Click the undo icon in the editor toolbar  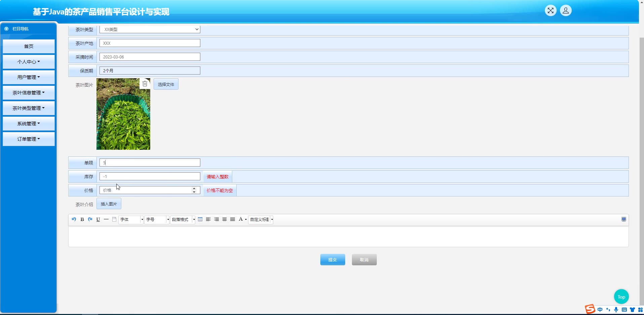(x=74, y=219)
